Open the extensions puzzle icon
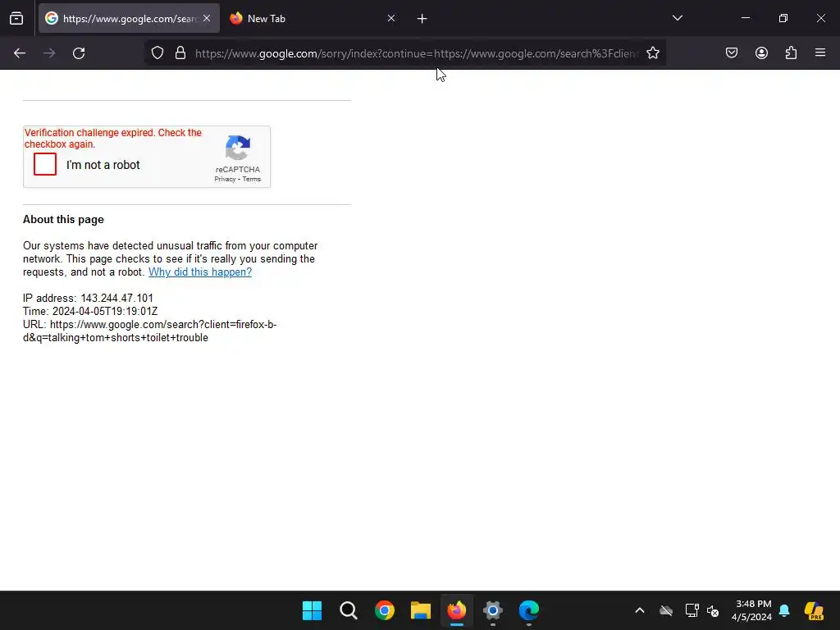The image size is (840, 630). coord(791,53)
